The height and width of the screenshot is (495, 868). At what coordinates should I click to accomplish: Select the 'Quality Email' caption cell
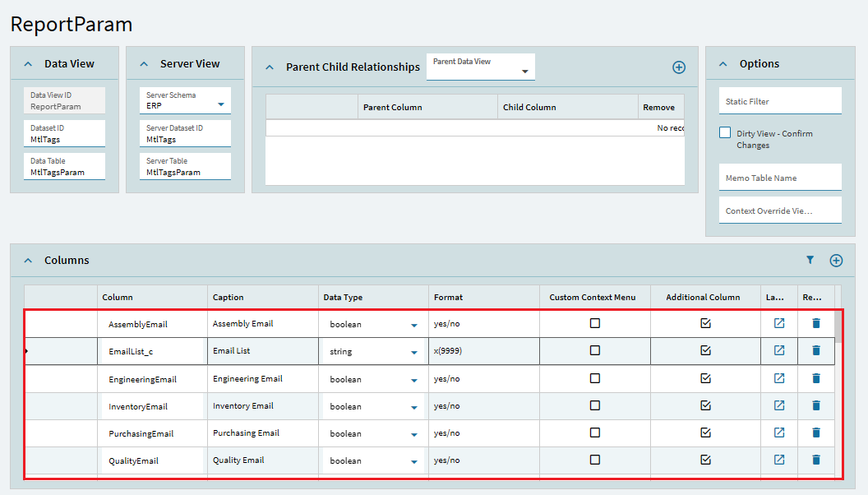coord(263,460)
